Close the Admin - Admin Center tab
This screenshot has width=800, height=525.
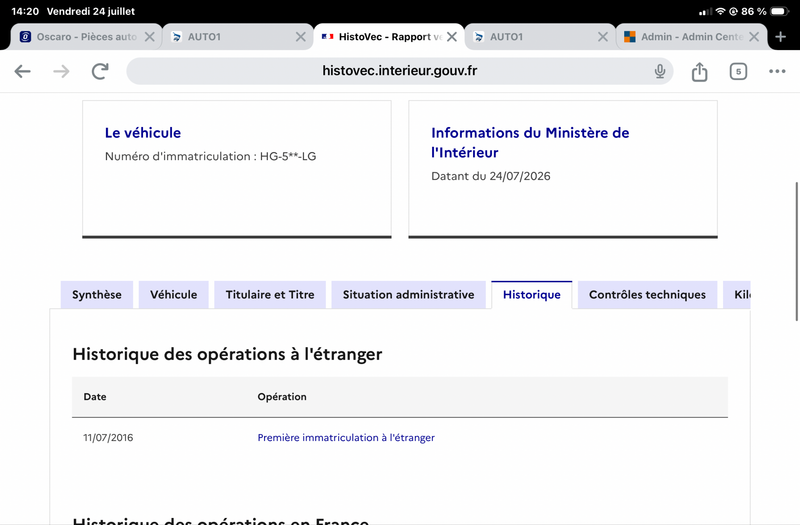coord(754,37)
